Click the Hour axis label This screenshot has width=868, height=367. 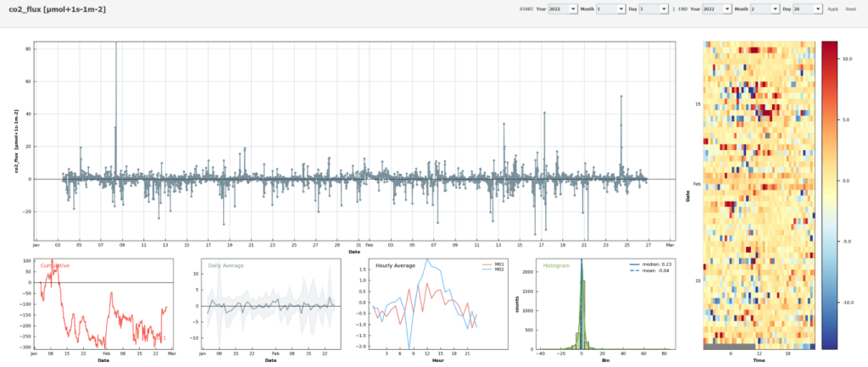[439, 361]
